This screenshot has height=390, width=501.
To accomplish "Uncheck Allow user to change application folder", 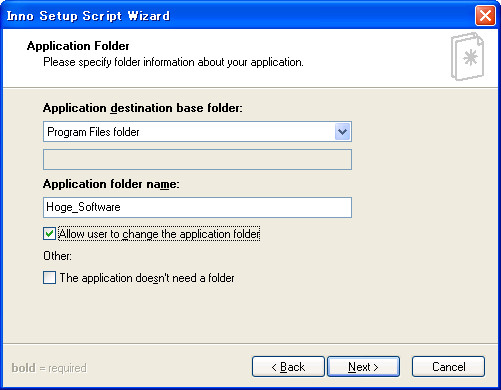I will point(49,234).
